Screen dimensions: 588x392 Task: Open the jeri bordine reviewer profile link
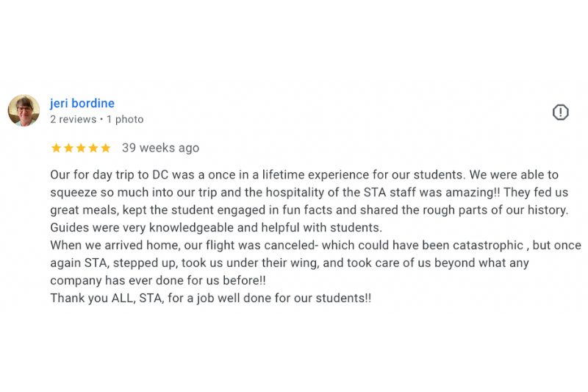tap(82, 103)
